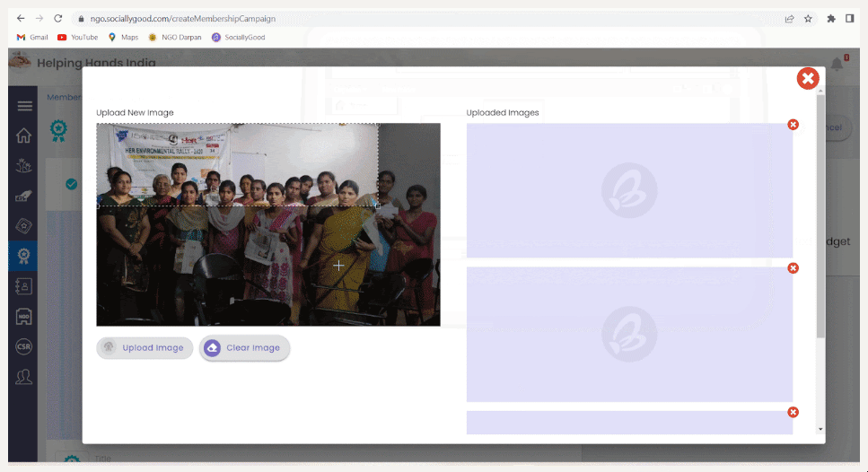Click the crop selection corner handle
This screenshot has height=472, width=868.
click(378, 205)
